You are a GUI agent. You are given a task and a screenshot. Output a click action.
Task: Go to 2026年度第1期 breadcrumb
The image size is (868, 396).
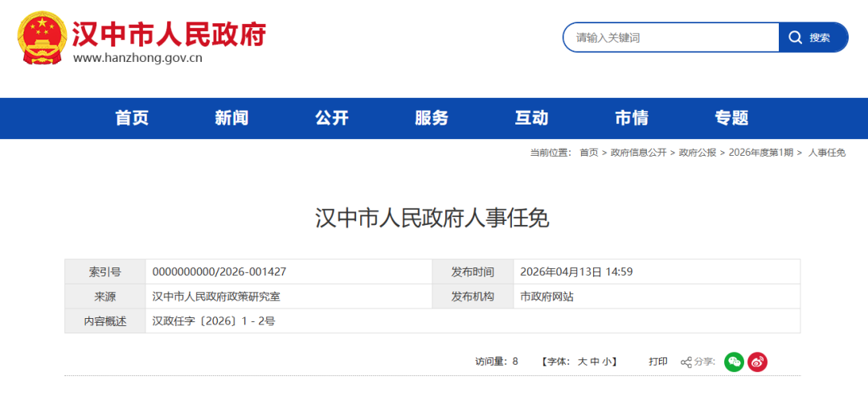point(760,153)
